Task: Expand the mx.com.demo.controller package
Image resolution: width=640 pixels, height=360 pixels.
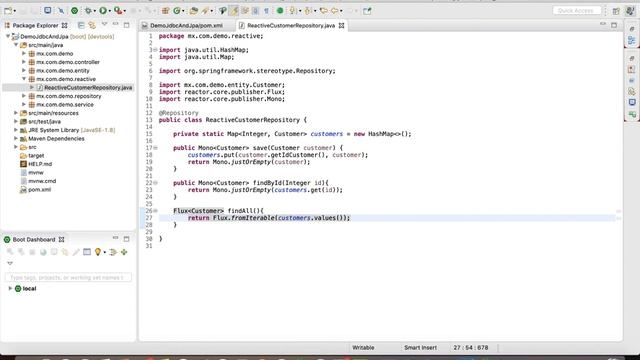Action: 24,62
